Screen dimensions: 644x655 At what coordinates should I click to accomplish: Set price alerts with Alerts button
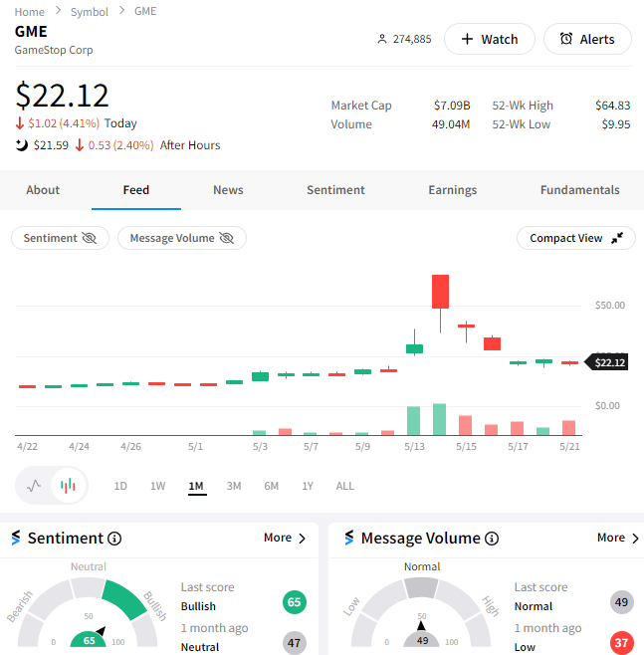587,39
